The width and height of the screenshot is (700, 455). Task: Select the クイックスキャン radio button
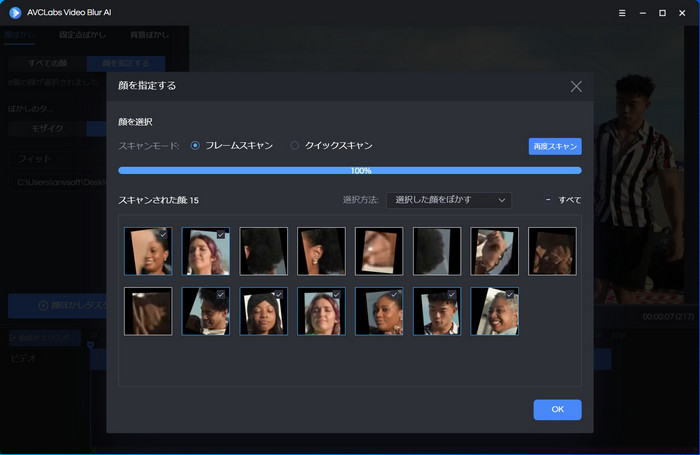tap(295, 146)
